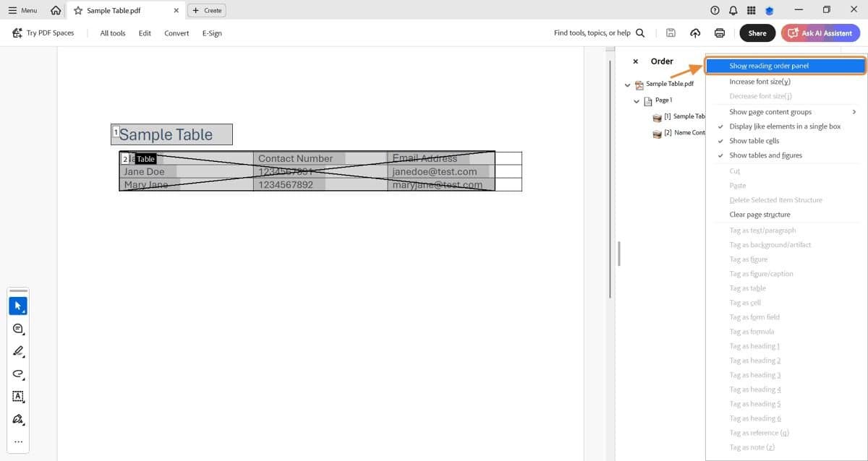The width and height of the screenshot is (868, 461).
Task: Pick the highlight/pencil markup tool
Action: (18, 352)
